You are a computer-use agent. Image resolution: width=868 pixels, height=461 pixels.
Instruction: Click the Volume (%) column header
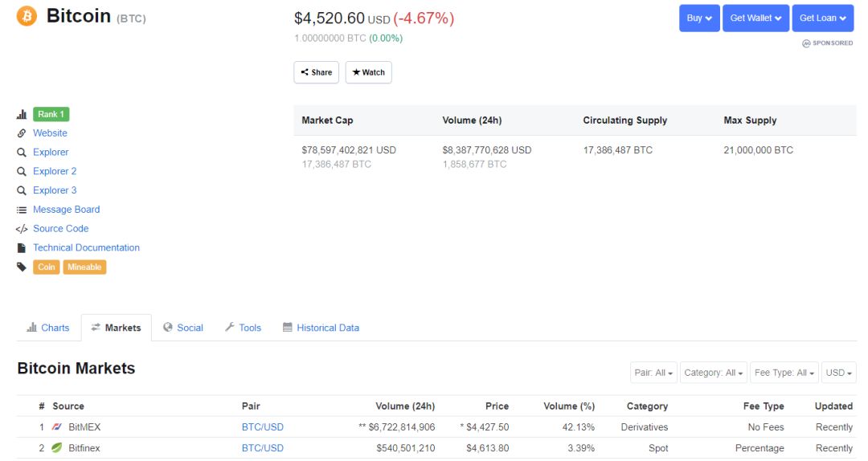point(569,406)
